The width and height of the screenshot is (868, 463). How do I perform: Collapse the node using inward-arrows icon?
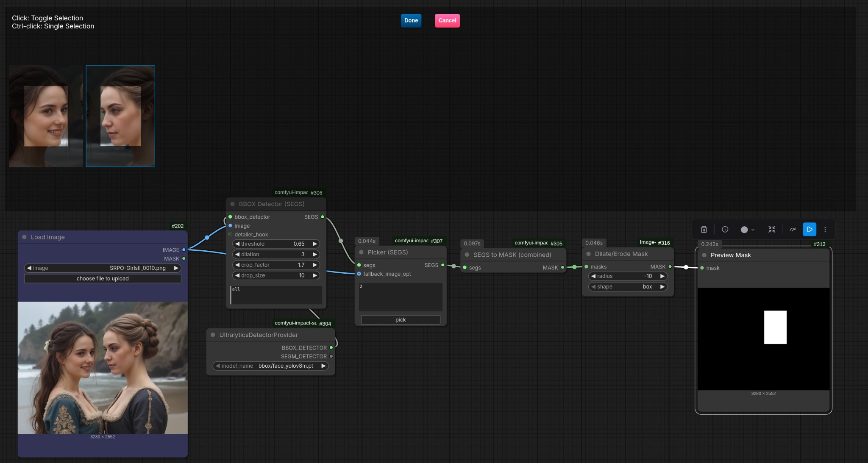(x=772, y=229)
